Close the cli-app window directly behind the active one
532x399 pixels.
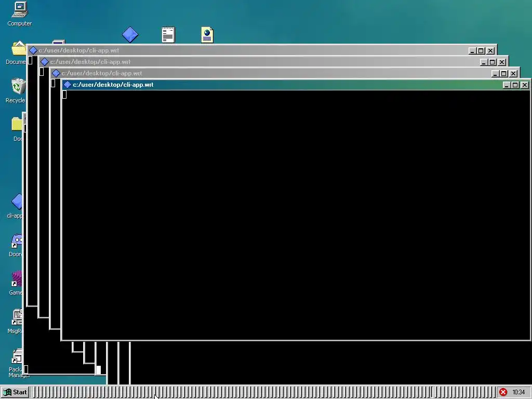click(x=513, y=74)
